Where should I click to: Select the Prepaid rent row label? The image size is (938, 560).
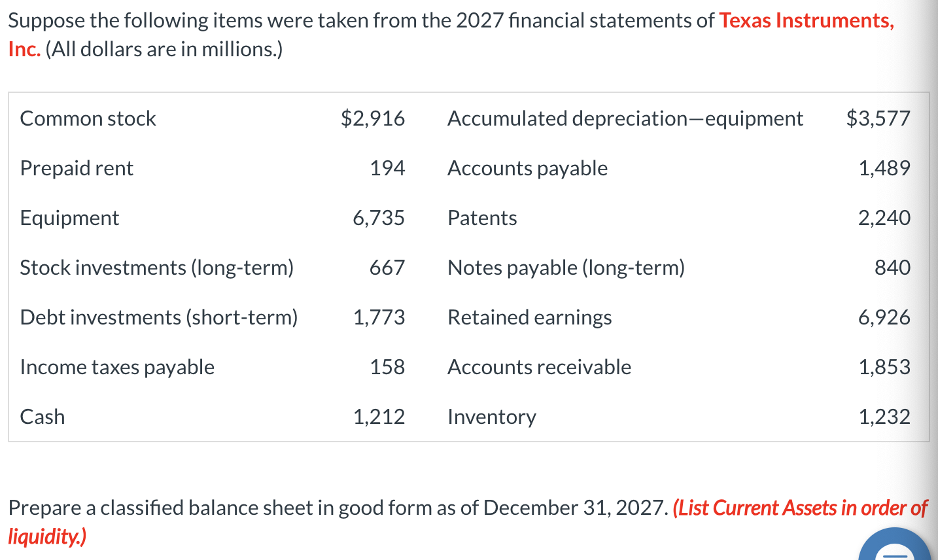77,168
